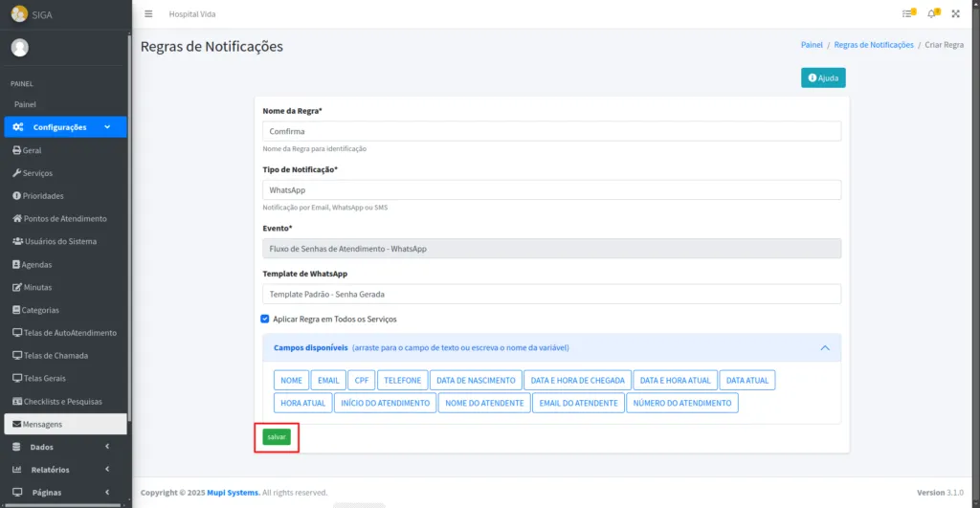Open the notifications bell icon

[x=932, y=14]
